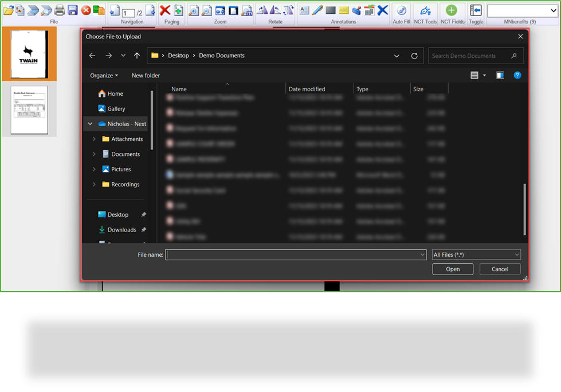Click the forward arrow in file dialog
561x392 pixels.
[109, 56]
